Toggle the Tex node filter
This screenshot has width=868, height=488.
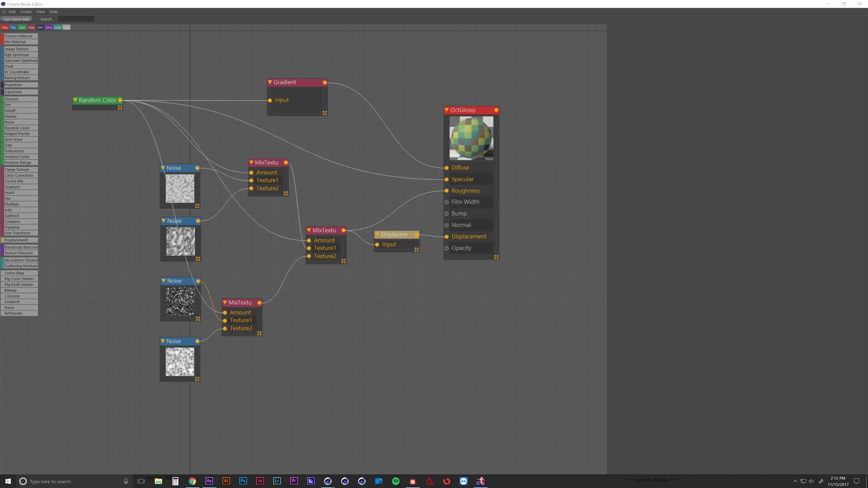(14, 27)
